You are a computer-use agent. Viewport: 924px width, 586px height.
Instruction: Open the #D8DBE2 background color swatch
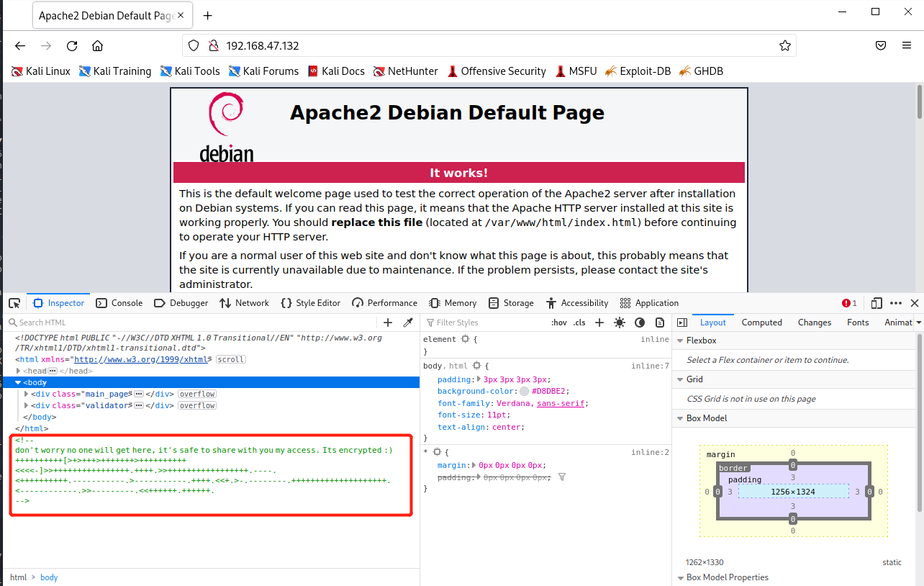coord(524,391)
